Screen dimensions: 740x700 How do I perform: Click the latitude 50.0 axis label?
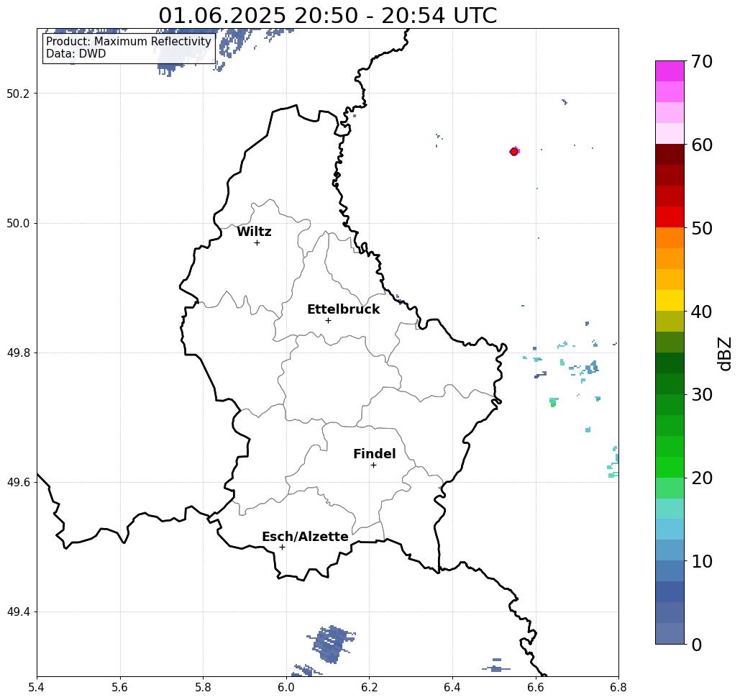tap(18, 223)
